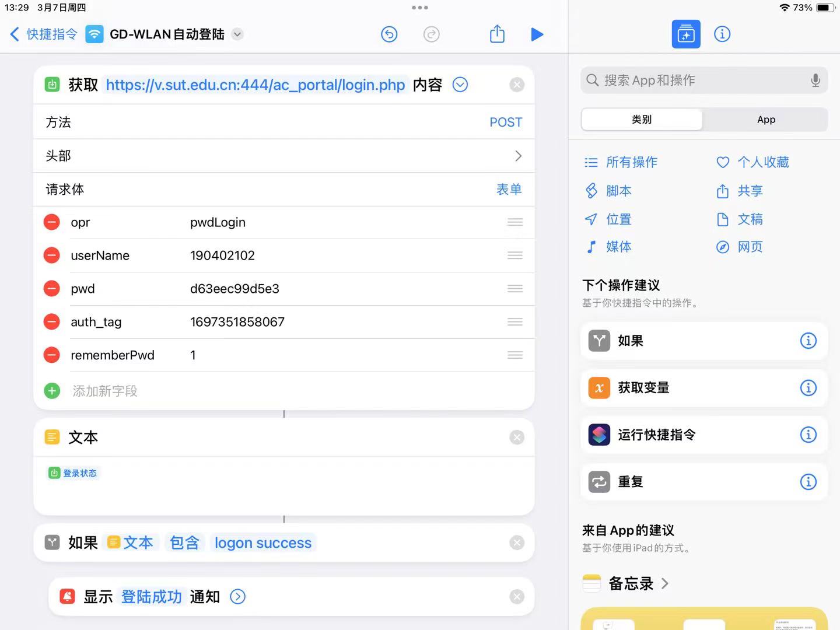The height and width of the screenshot is (630, 840).
Task: Edit the auth_tag value 1697351858067
Action: (x=237, y=322)
